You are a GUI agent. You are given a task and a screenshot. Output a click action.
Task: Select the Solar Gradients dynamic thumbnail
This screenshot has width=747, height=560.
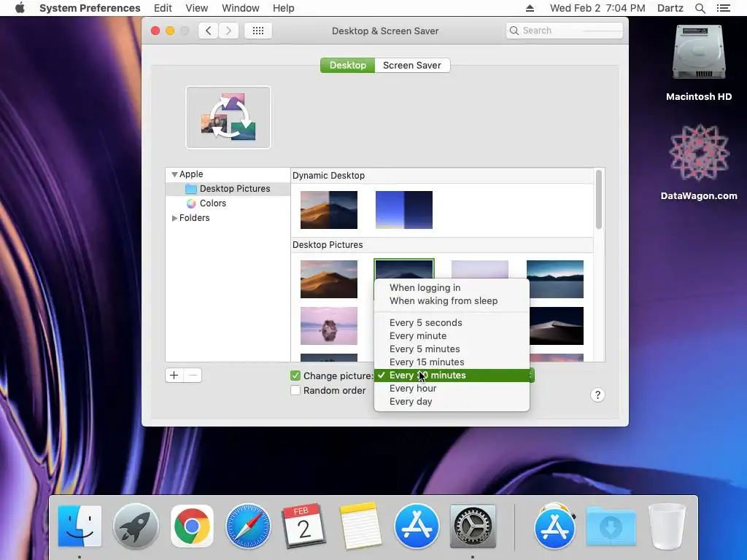404,210
